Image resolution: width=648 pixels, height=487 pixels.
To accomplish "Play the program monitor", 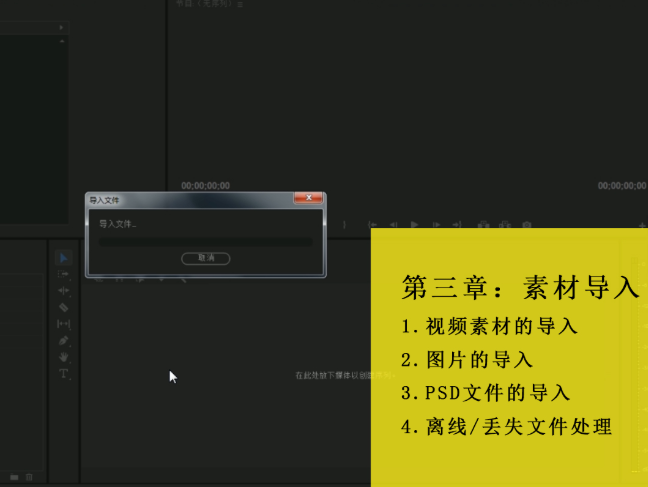I will 414,224.
